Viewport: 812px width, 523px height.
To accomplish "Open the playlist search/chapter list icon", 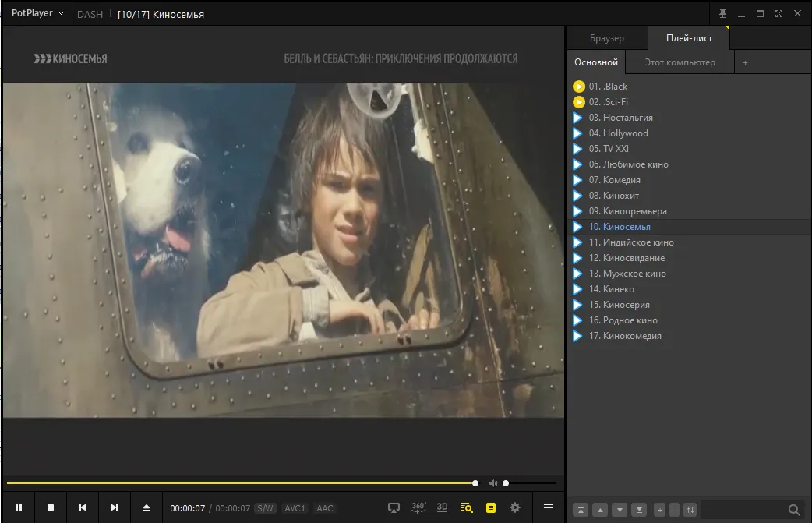I will coord(467,508).
